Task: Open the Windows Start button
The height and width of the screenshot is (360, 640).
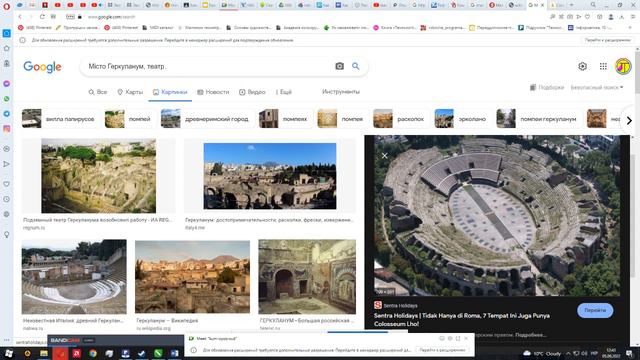Action: click(8, 353)
